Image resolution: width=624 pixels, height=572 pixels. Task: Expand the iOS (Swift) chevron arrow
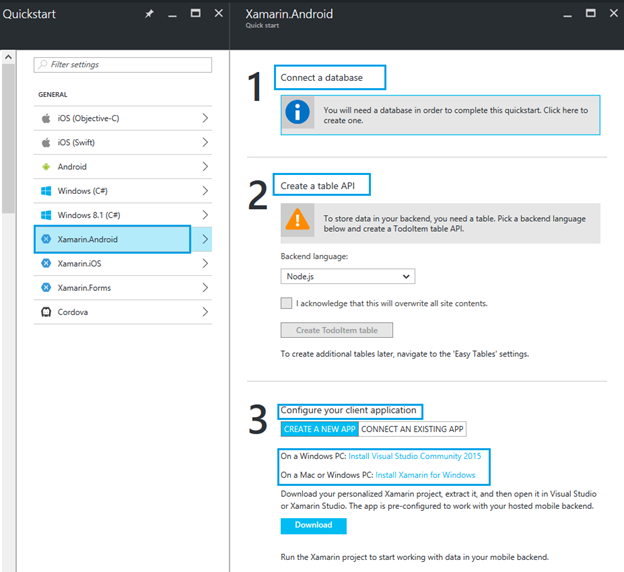[205, 143]
